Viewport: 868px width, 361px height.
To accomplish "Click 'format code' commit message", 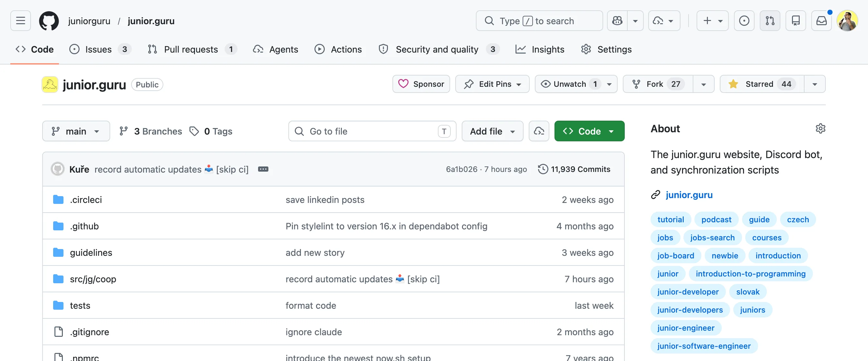I will (x=311, y=305).
